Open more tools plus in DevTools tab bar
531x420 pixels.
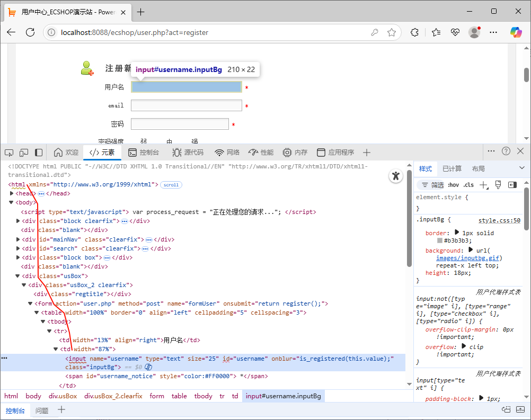366,153
